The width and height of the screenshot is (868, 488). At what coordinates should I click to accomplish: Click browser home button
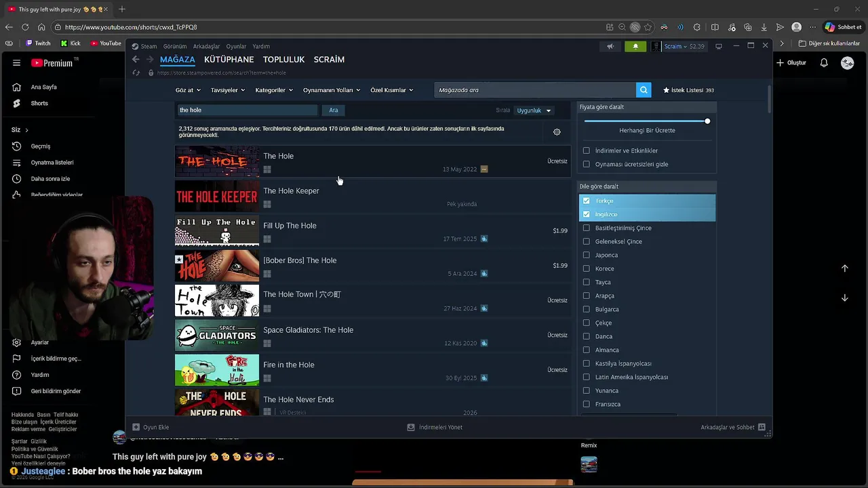(41, 27)
